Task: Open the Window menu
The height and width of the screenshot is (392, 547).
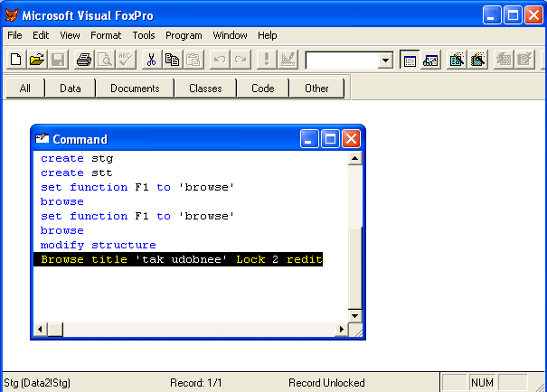Action: pos(230,35)
